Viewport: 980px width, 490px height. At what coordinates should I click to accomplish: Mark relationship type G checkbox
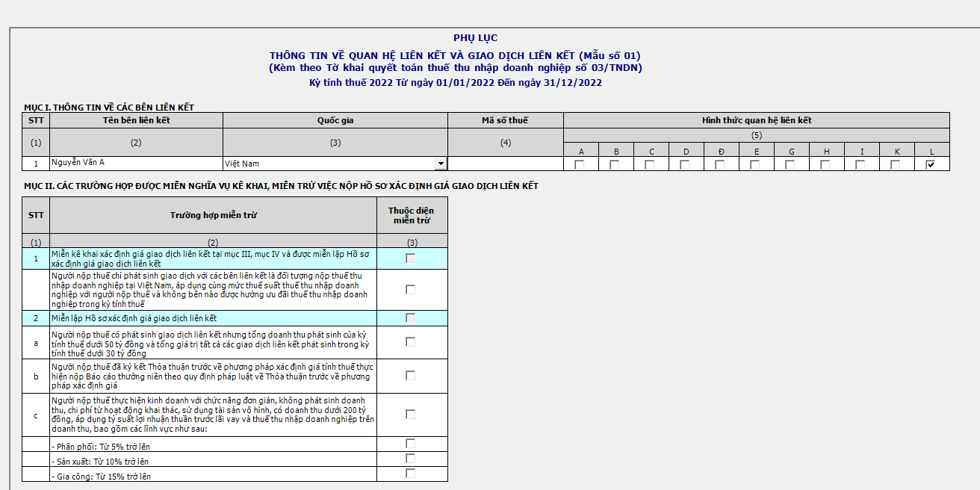tap(790, 164)
